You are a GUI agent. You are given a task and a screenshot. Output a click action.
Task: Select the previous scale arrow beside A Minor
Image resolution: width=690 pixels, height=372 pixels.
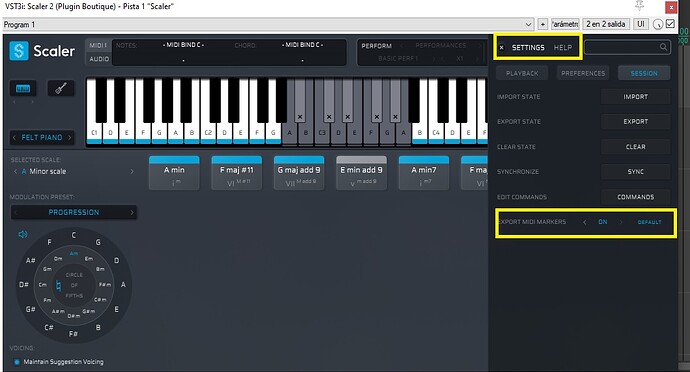pyautogui.click(x=16, y=172)
